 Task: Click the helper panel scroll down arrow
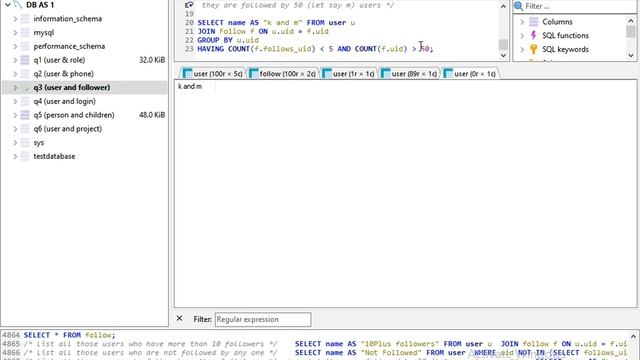coord(631,56)
